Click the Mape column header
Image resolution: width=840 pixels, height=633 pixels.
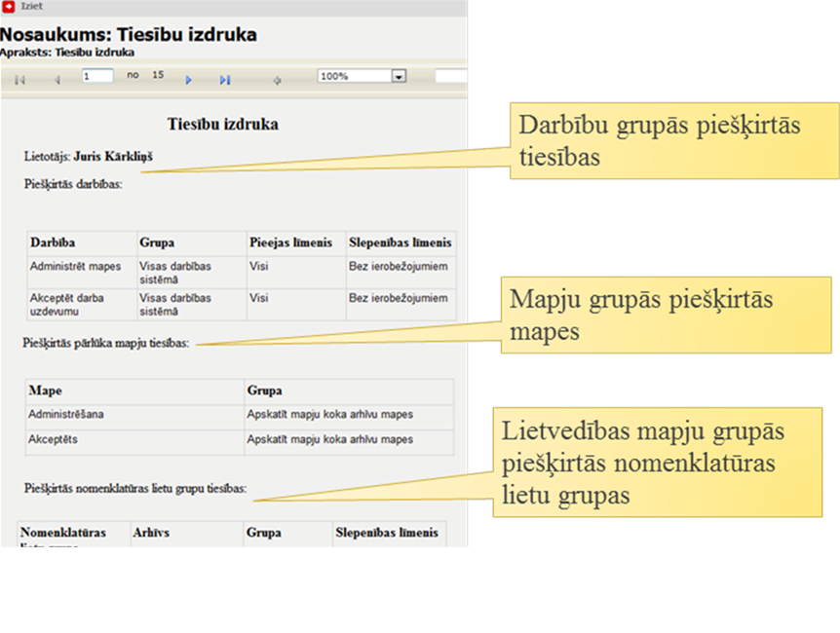46,391
